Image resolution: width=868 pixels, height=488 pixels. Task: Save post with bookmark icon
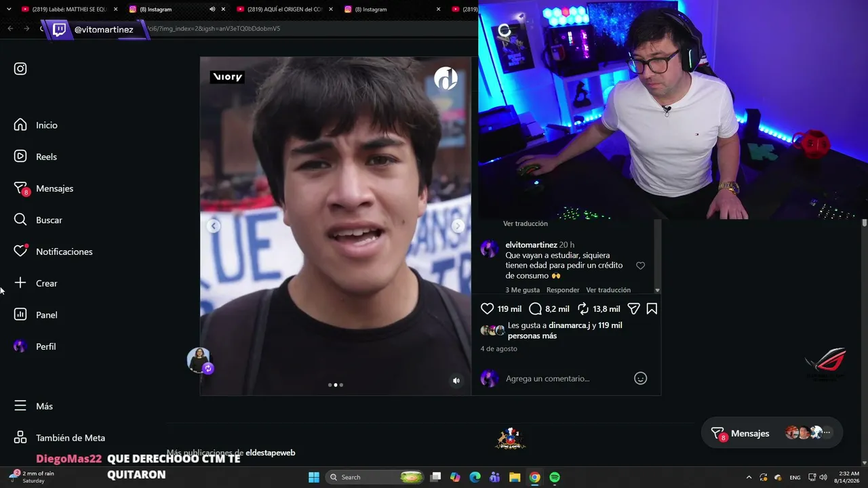pos(652,309)
